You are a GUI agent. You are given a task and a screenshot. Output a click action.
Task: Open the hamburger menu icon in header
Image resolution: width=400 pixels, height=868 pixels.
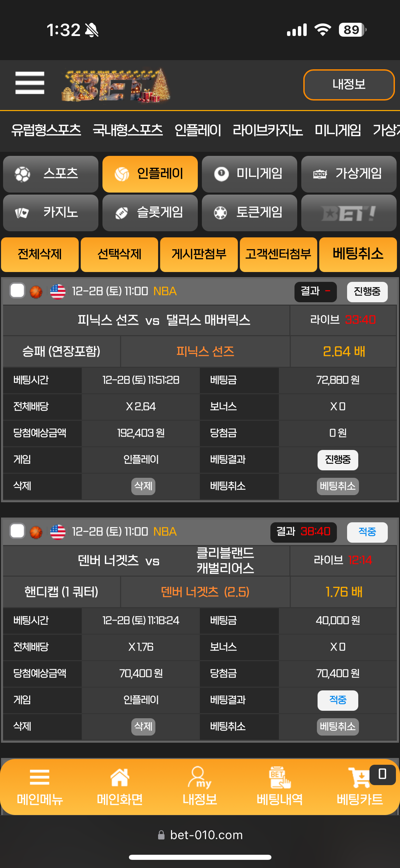pos(30,83)
